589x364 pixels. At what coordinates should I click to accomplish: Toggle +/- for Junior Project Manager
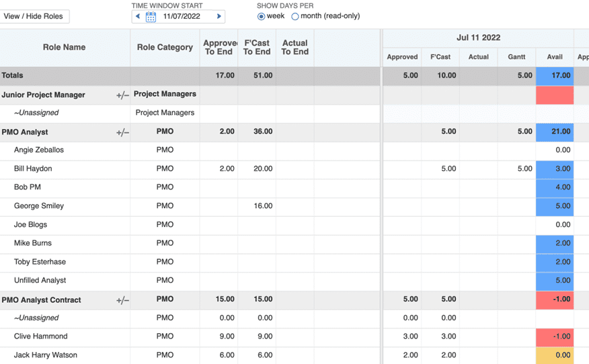(x=122, y=95)
